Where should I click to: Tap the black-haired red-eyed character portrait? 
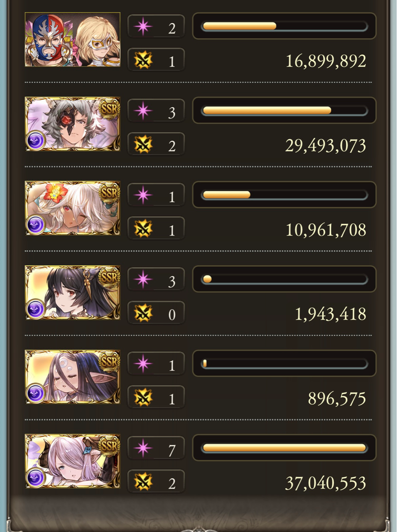[x=73, y=293]
